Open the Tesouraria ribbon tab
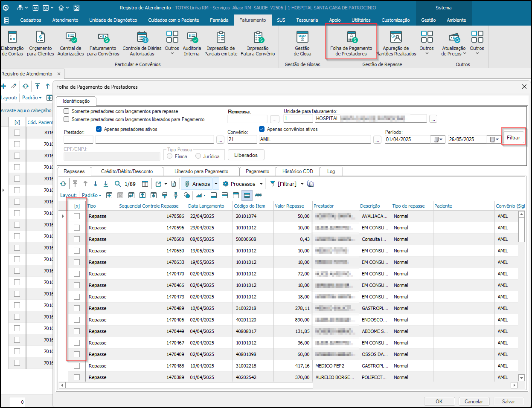 coord(307,20)
